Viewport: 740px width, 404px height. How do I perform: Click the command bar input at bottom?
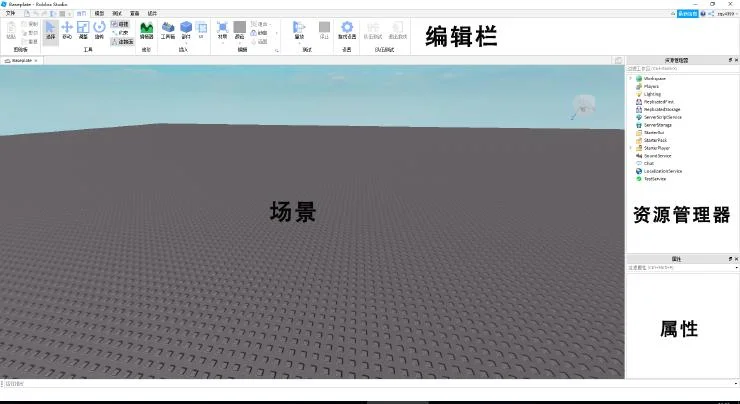click(x=368, y=384)
